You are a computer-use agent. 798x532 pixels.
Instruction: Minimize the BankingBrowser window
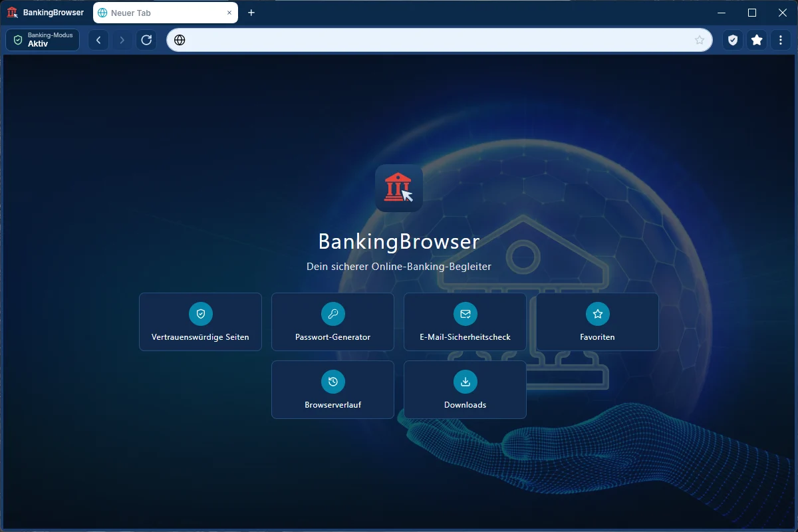[x=722, y=13]
